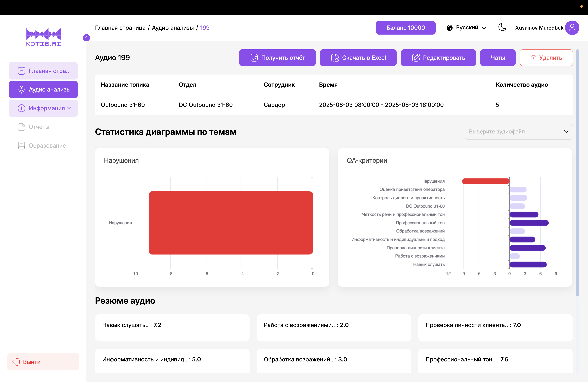Click the chart icon beside Главная стра...
The height and width of the screenshot is (382, 588).
(x=21, y=71)
